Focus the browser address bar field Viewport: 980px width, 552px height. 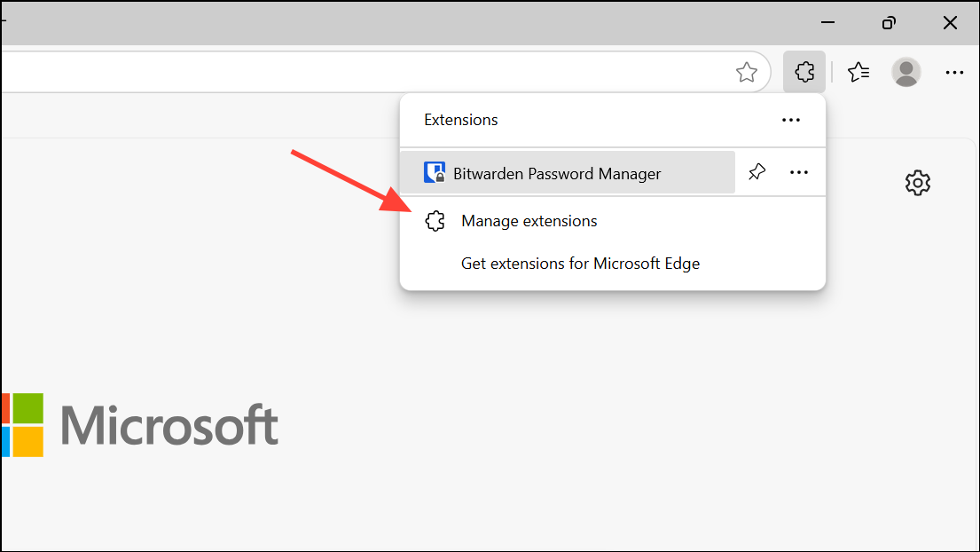pos(369,72)
